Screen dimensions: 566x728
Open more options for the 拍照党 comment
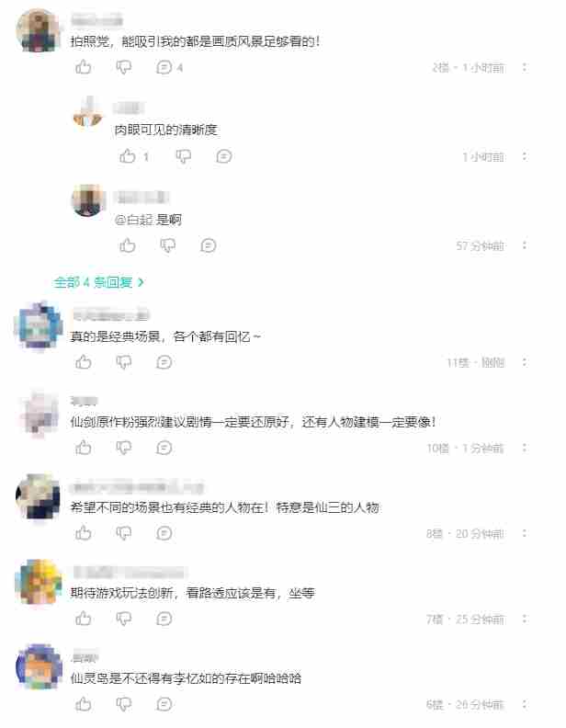coord(525,68)
